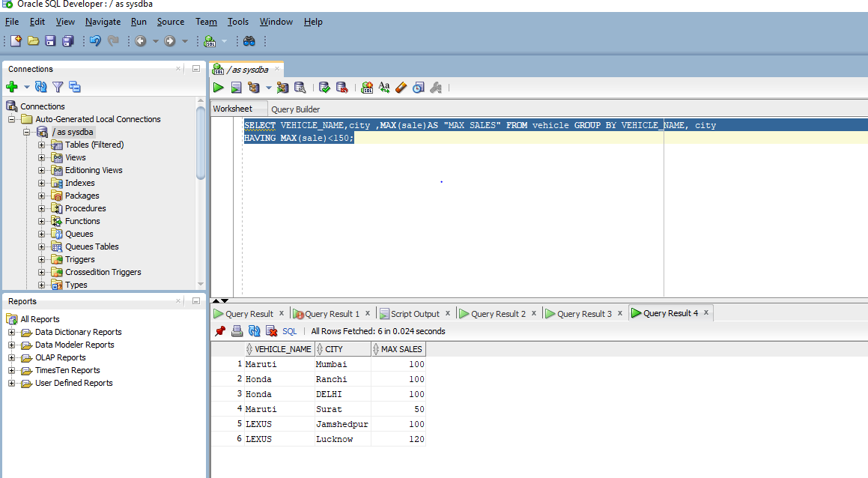Viewport: 868px width, 478px height.
Task: Clear the worksheet using the eraser icon
Action: 401,88
